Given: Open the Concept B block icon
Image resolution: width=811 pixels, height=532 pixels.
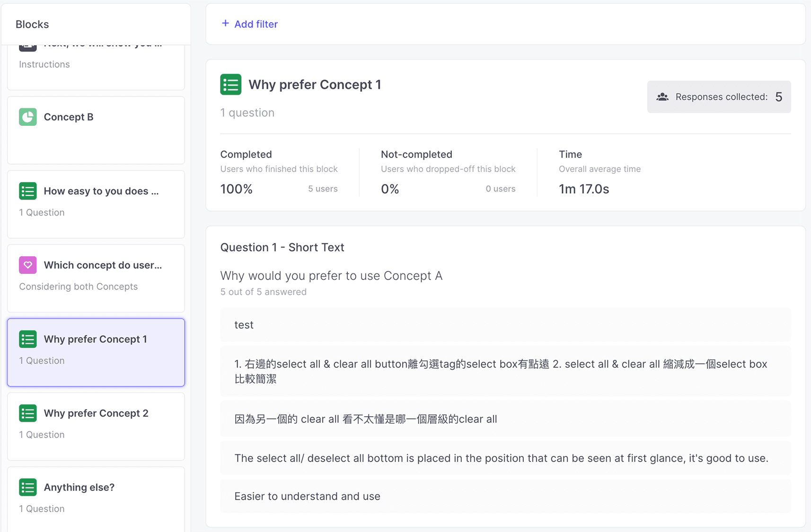Looking at the screenshot, I should [28, 117].
